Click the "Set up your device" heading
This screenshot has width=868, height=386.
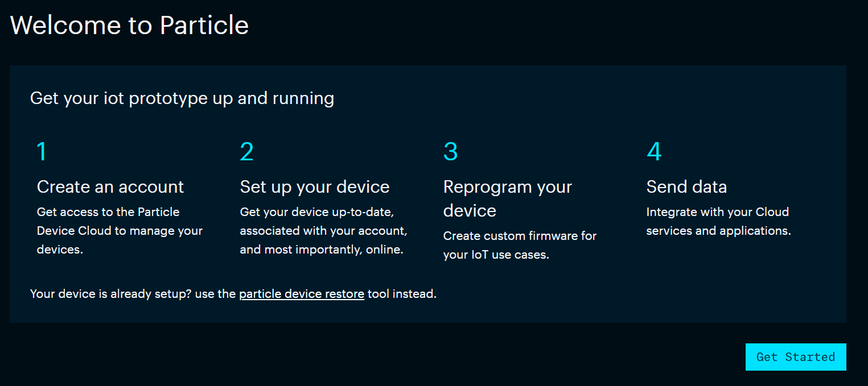315,186
